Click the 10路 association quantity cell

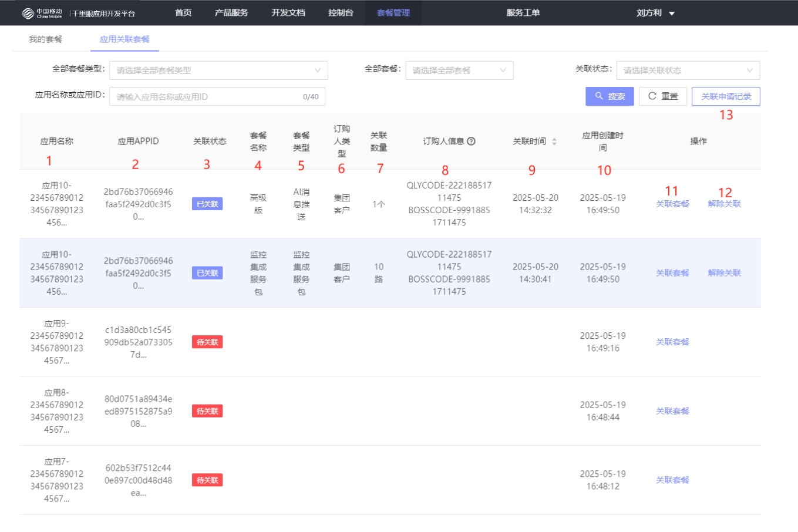pyautogui.click(x=379, y=273)
